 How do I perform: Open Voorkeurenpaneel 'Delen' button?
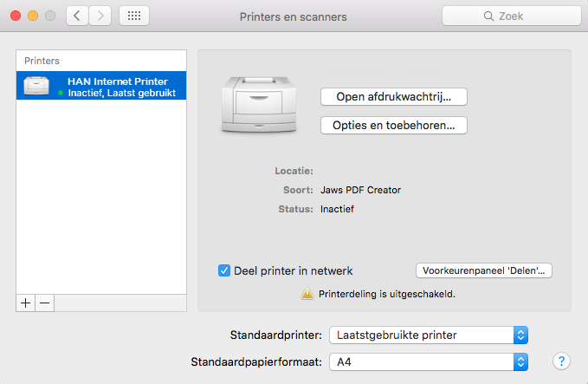coord(484,270)
